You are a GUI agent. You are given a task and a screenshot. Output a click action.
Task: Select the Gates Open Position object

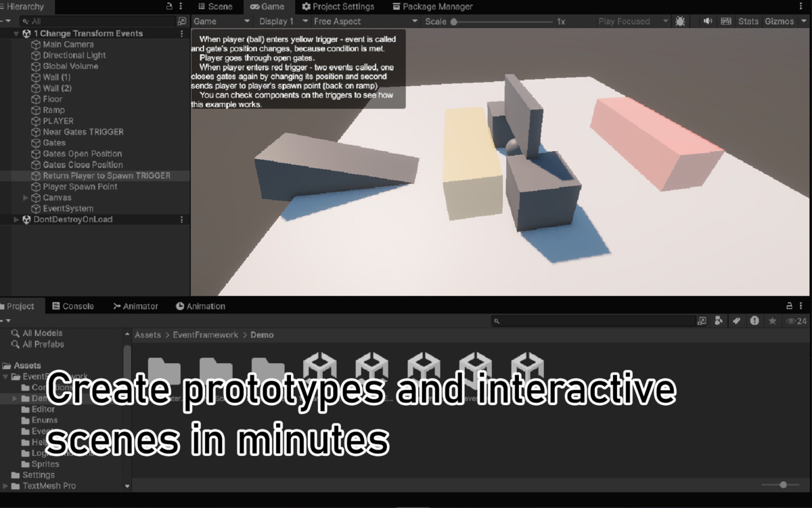(83, 154)
